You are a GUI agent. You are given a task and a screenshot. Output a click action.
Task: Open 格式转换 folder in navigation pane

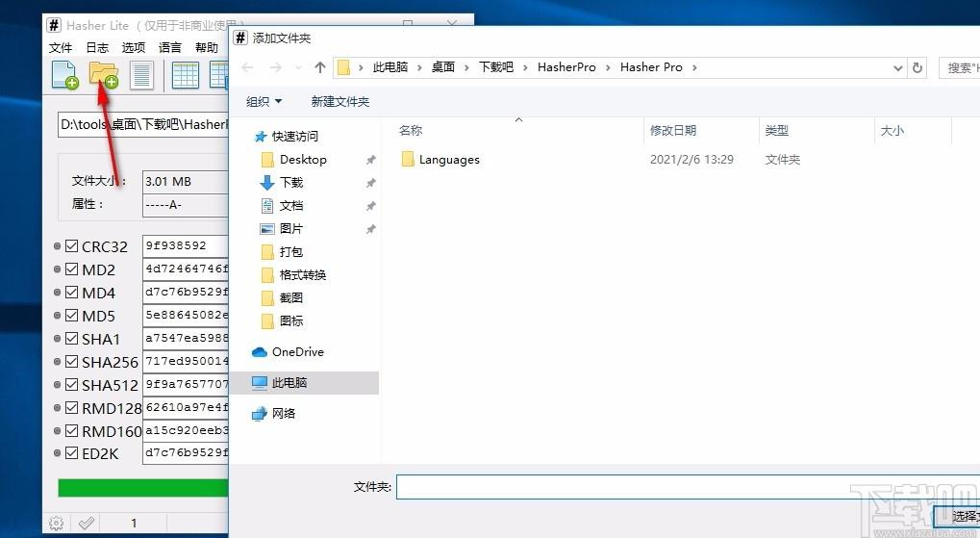(x=303, y=275)
